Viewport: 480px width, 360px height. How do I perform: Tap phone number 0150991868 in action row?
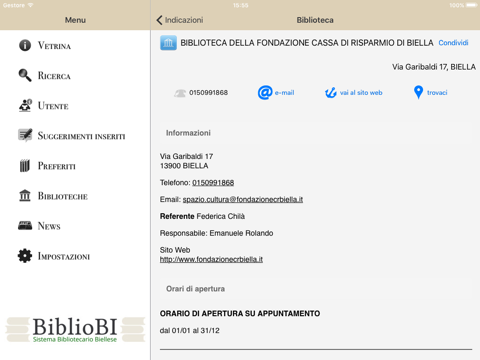(208, 93)
